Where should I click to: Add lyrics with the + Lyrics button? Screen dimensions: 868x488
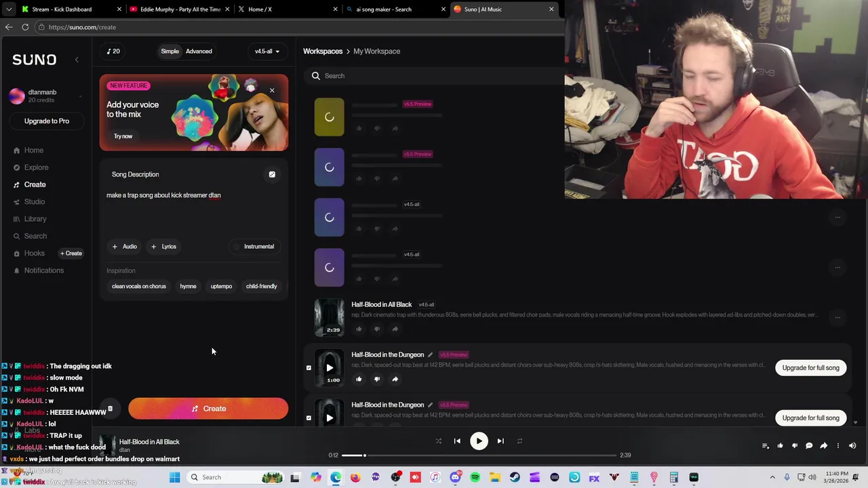point(163,247)
